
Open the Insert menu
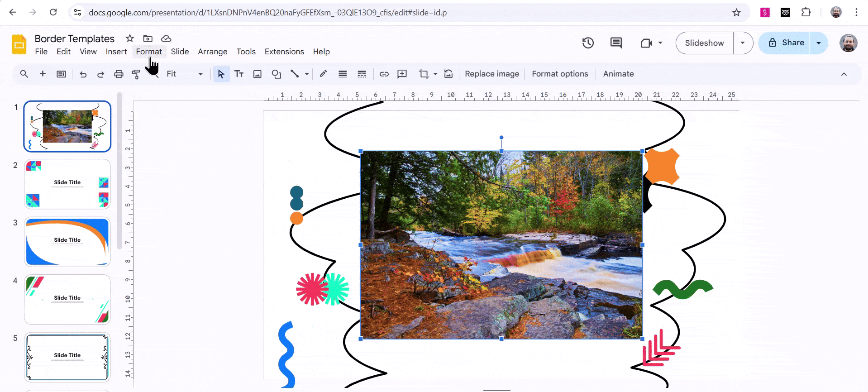pyautogui.click(x=116, y=52)
